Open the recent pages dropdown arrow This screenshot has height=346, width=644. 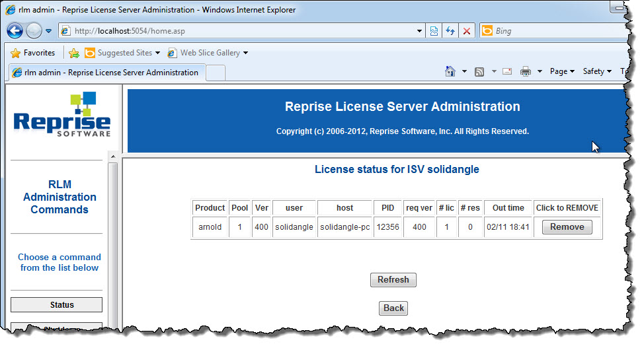click(x=48, y=31)
